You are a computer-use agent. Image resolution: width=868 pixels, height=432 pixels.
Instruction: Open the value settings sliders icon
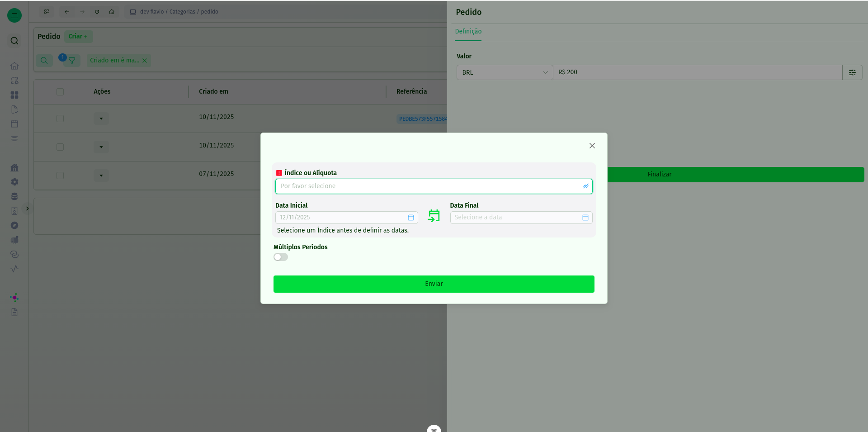[852, 72]
